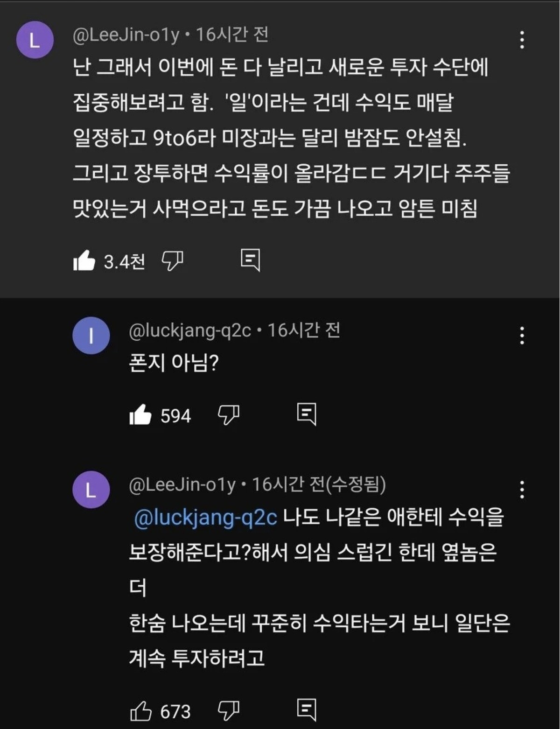The width and height of the screenshot is (560, 729).
Task: Like the luckjang-q2c reply
Action: pos(140,415)
